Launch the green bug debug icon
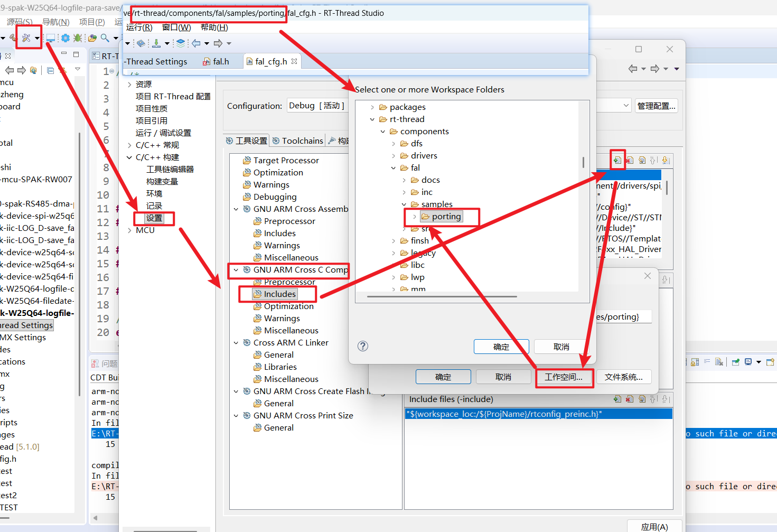This screenshot has width=777, height=532. tap(78, 38)
